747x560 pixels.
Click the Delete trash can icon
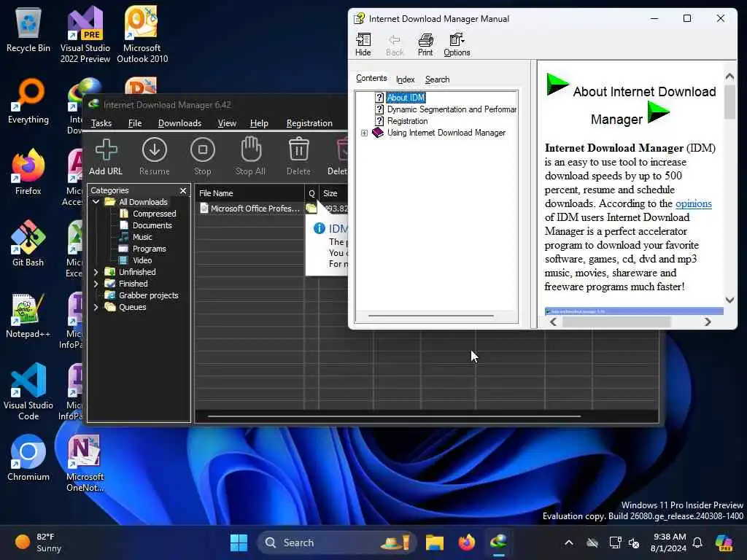[x=298, y=157]
